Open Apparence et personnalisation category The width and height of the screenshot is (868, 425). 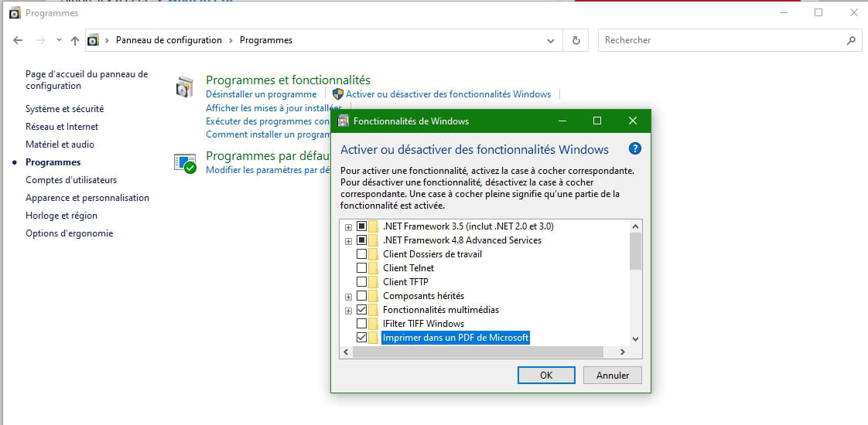pos(87,197)
